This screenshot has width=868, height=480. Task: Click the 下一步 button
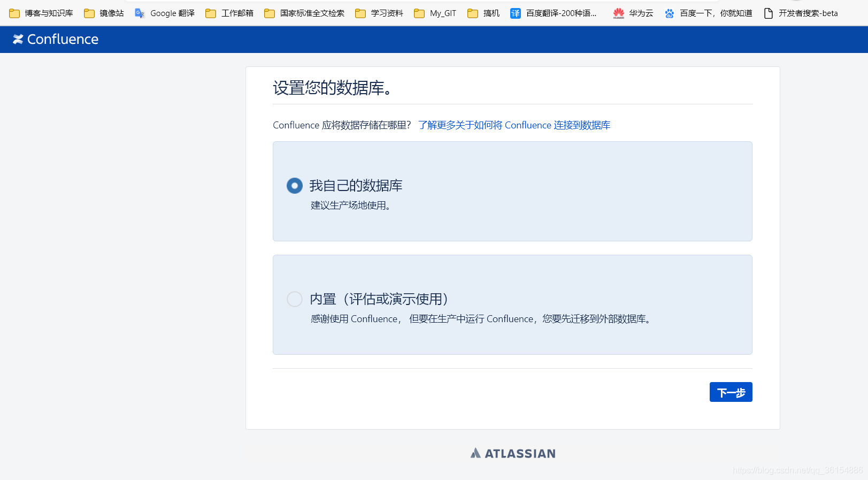[731, 392]
